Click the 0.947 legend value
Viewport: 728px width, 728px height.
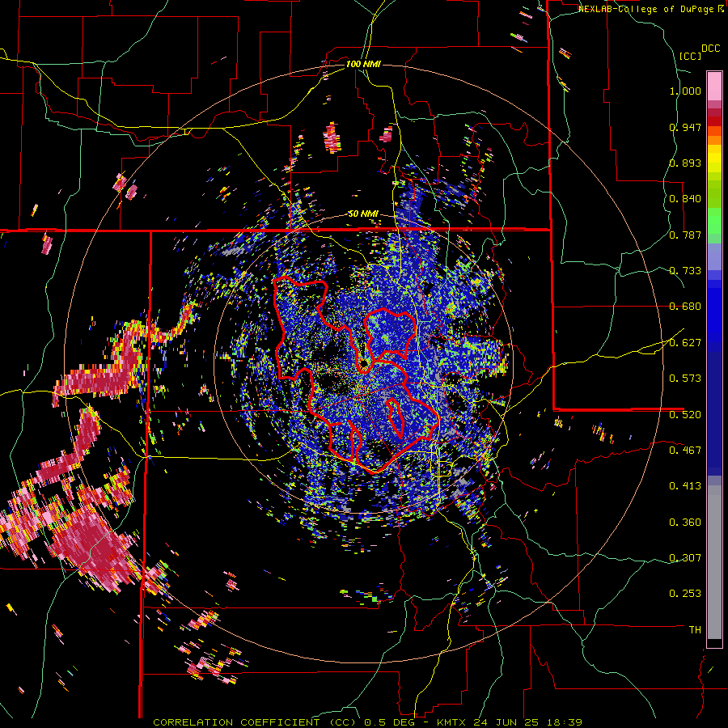[x=685, y=127]
